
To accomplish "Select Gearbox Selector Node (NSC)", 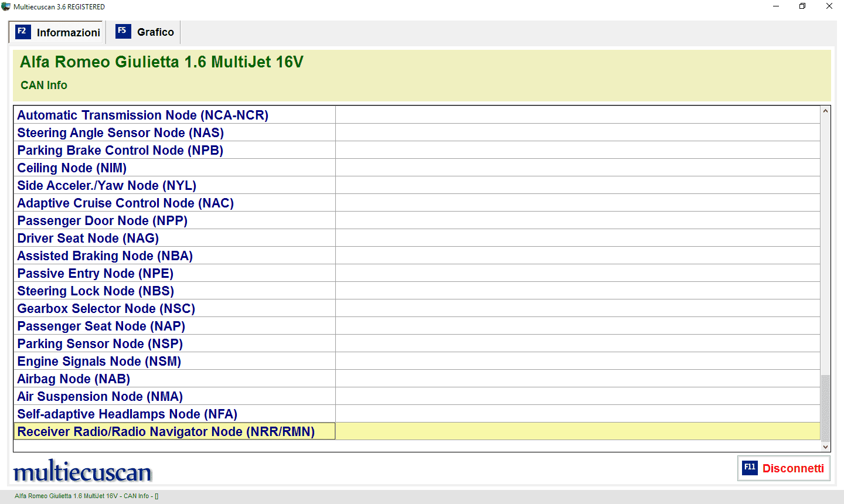I will (x=417, y=308).
